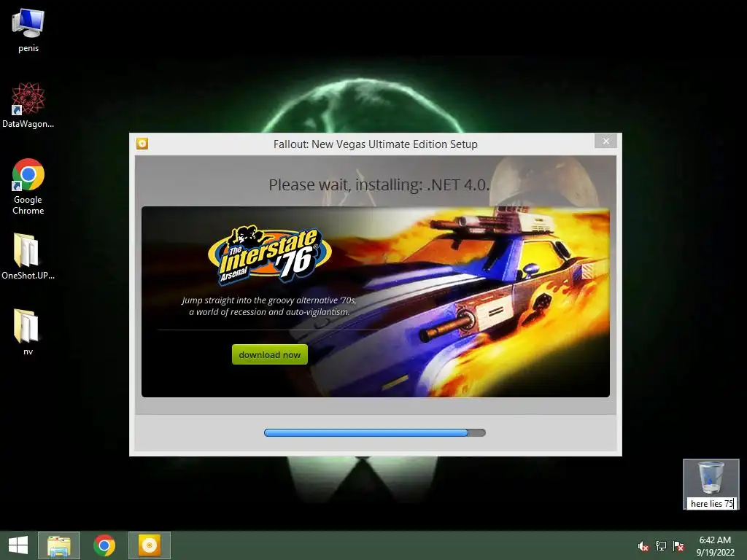This screenshot has height=560, width=747.
Task: Open the Windows Start button
Action: (x=18, y=545)
